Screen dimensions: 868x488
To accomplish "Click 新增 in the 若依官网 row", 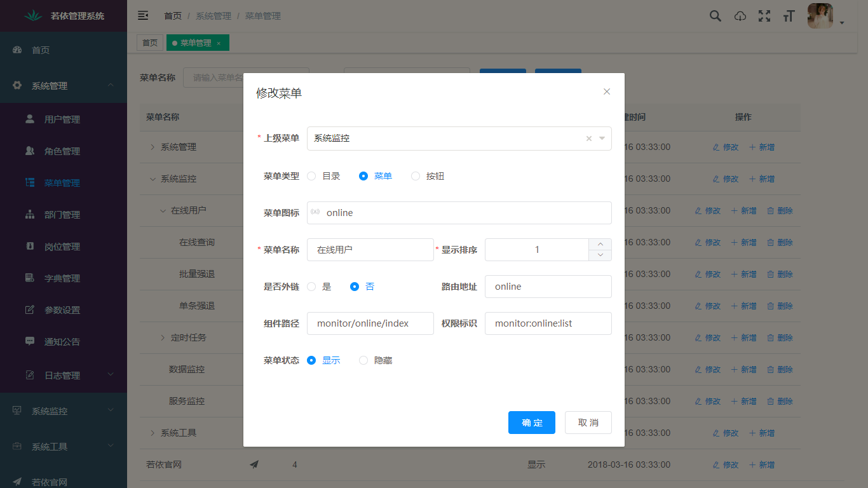I will (762, 464).
